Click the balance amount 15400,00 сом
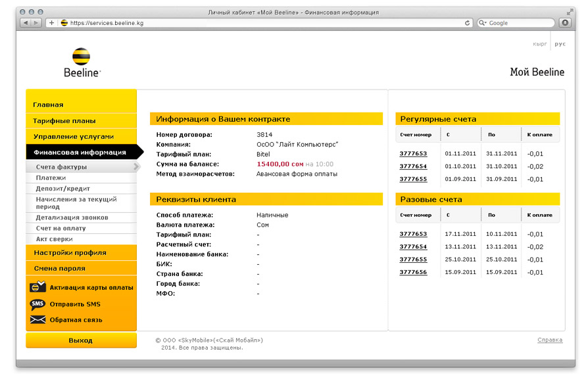The height and width of the screenshot is (378, 588). [280, 164]
